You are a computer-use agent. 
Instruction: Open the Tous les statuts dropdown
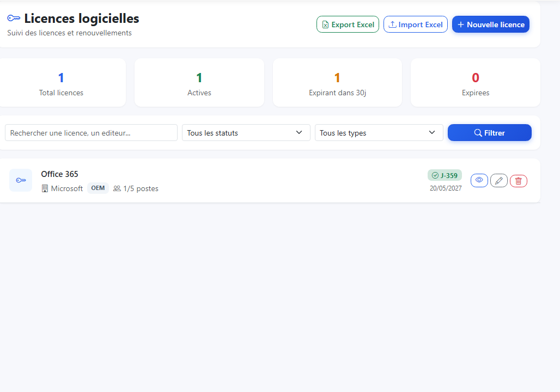(246, 132)
